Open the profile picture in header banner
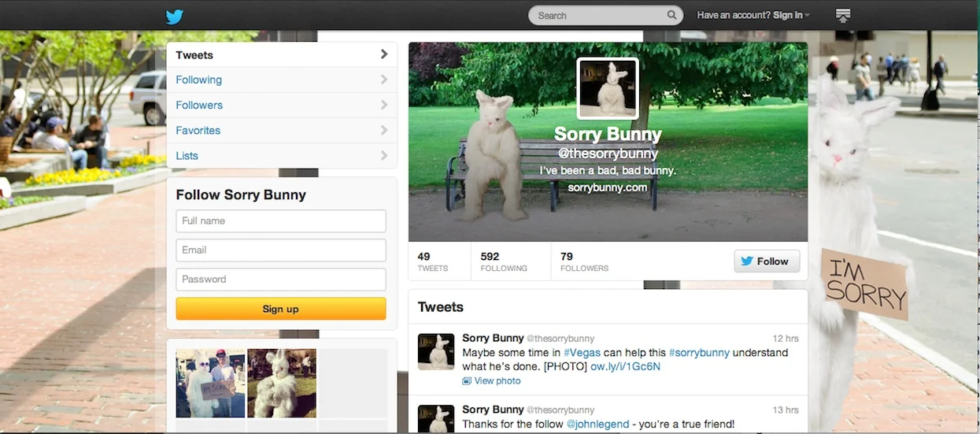 [608, 88]
